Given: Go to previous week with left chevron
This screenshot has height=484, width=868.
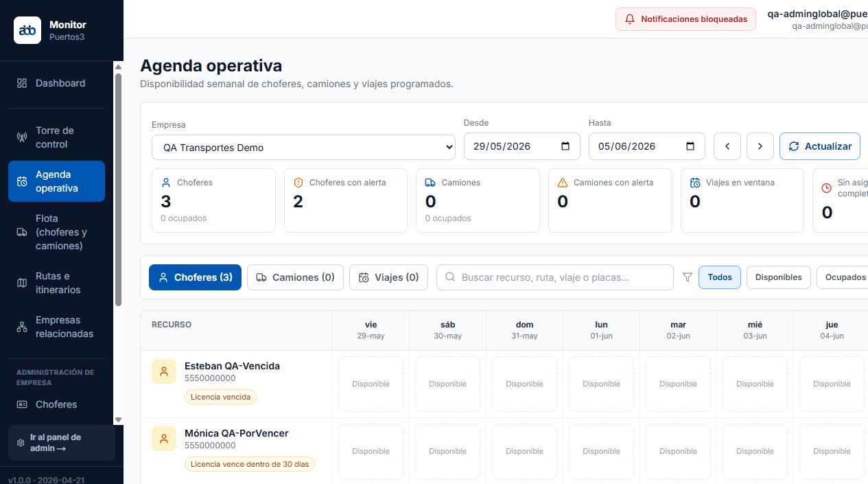Looking at the screenshot, I should point(727,146).
